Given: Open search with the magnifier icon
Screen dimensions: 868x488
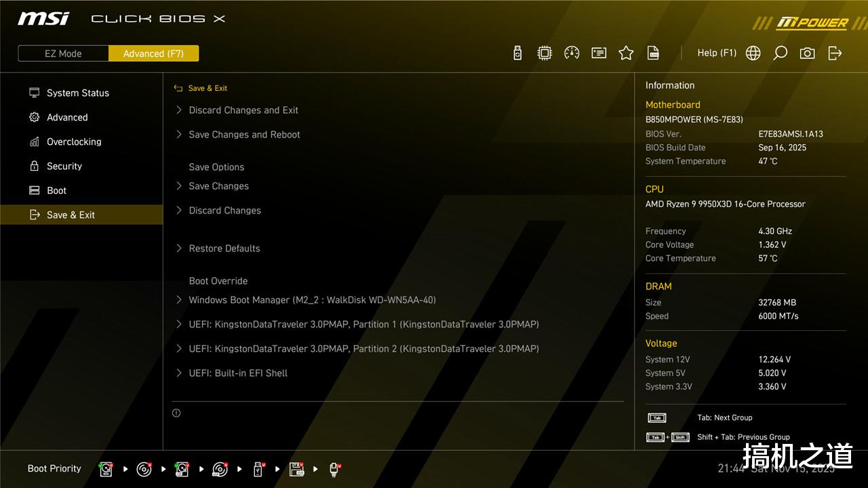Looking at the screenshot, I should coord(781,53).
